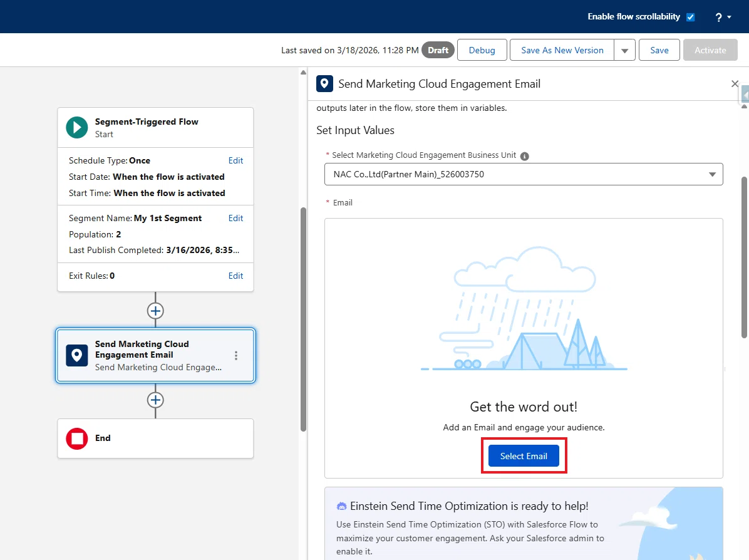
Task: Click the help menu dropdown caret
Action: [x=730, y=17]
